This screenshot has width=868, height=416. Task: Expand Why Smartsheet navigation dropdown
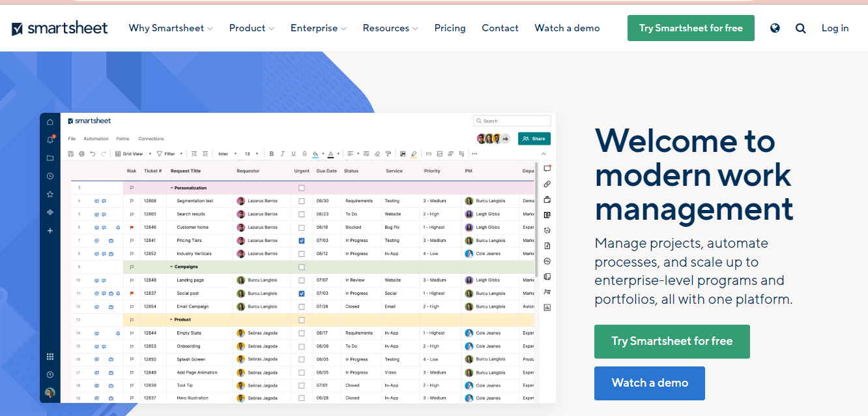pos(171,28)
